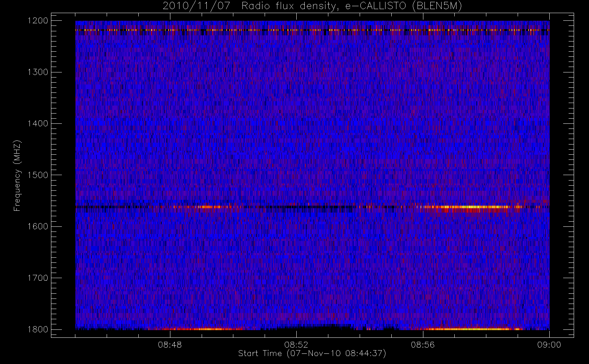Click the plot title text with the date 2010/11/07
Screen dimensions: 589x364
coord(312,6)
